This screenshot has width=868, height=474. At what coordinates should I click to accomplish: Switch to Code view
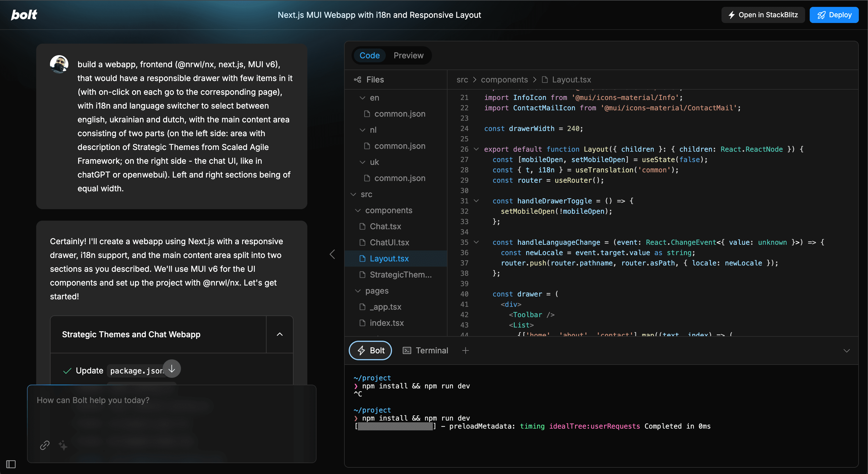pos(369,55)
